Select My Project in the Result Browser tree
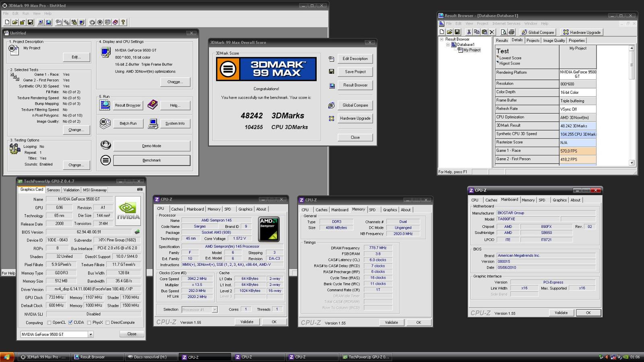Image resolution: width=644 pixels, height=362 pixels. click(472, 50)
